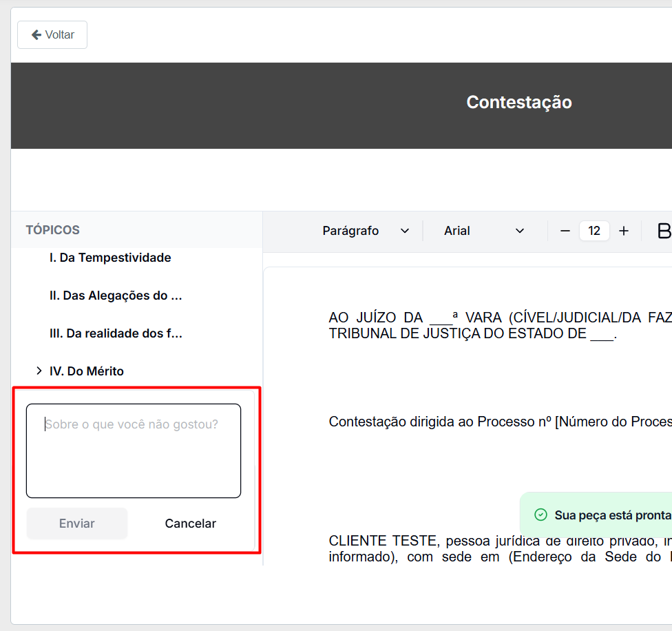The height and width of the screenshot is (631, 672).
Task: Click the Voltar back arrow icon
Action: (36, 34)
